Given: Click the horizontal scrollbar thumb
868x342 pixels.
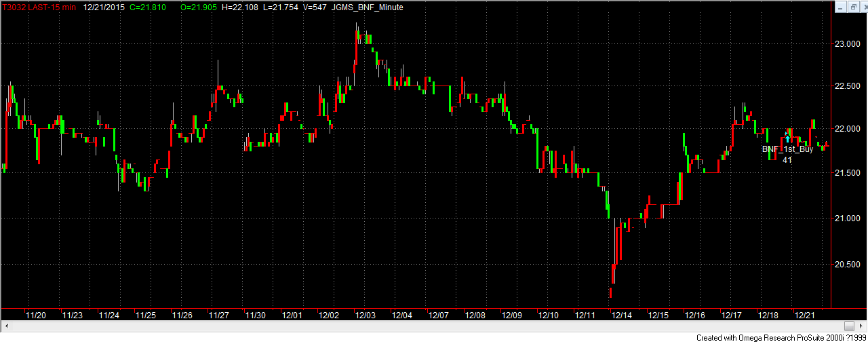Looking at the screenshot, I should (x=850, y=326).
